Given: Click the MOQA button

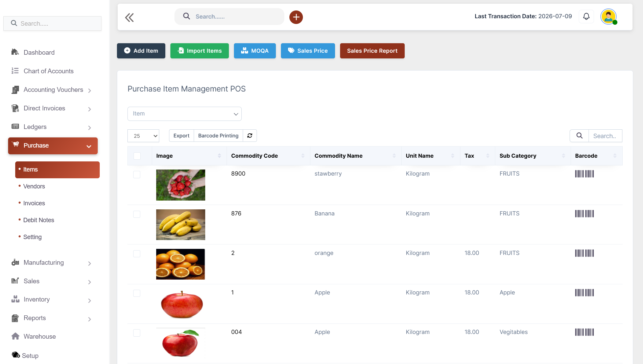Looking at the screenshot, I should (x=255, y=51).
